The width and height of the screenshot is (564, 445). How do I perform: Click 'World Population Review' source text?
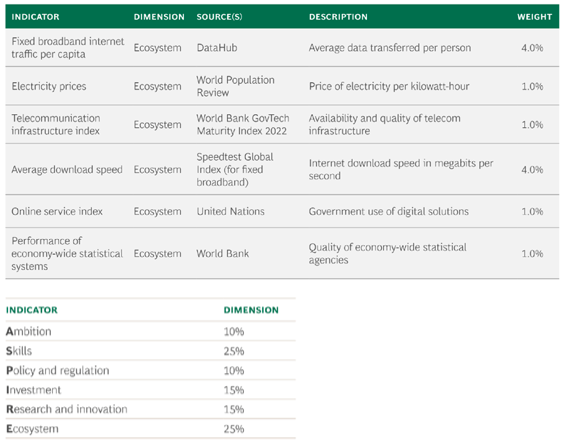235,86
